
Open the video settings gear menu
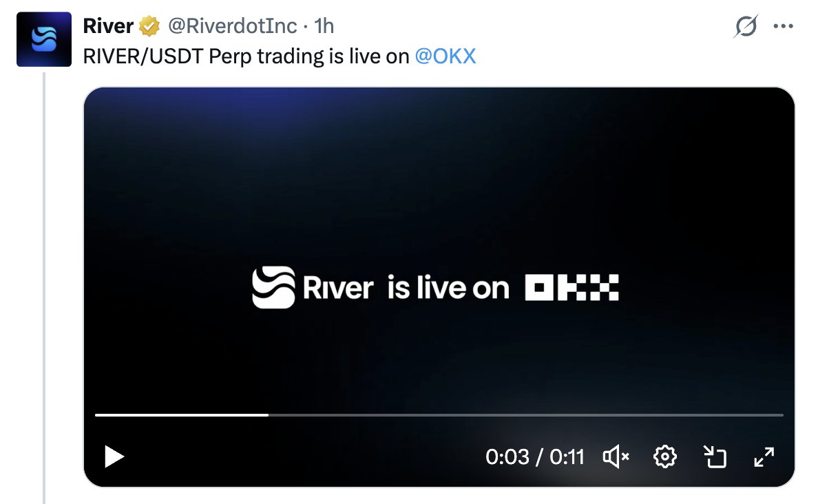(x=665, y=456)
